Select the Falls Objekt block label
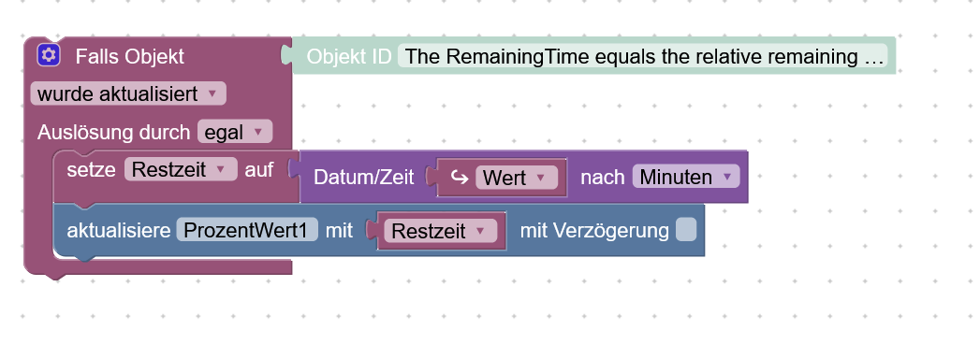The width and height of the screenshot is (980, 344). (130, 56)
